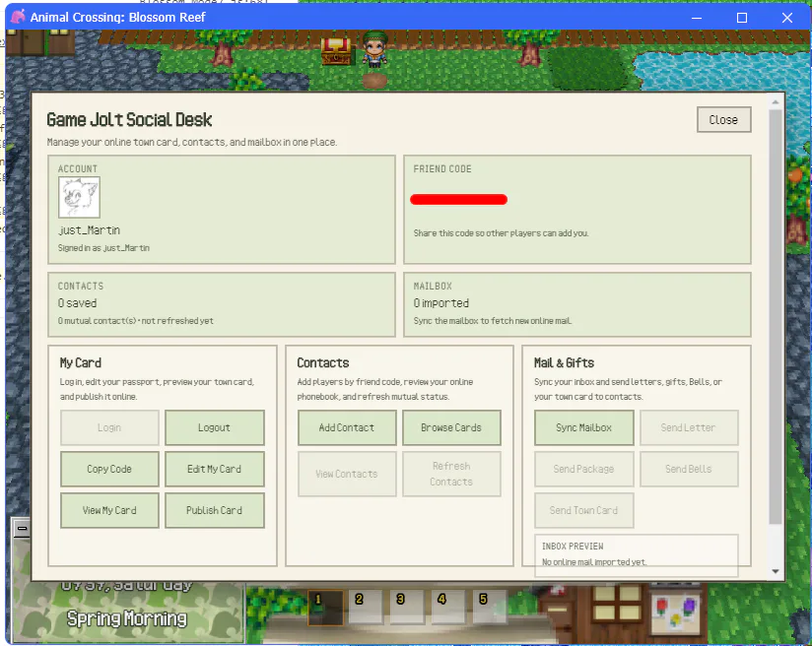This screenshot has width=812, height=646.
Task: Open Edit My Card
Action: point(215,469)
